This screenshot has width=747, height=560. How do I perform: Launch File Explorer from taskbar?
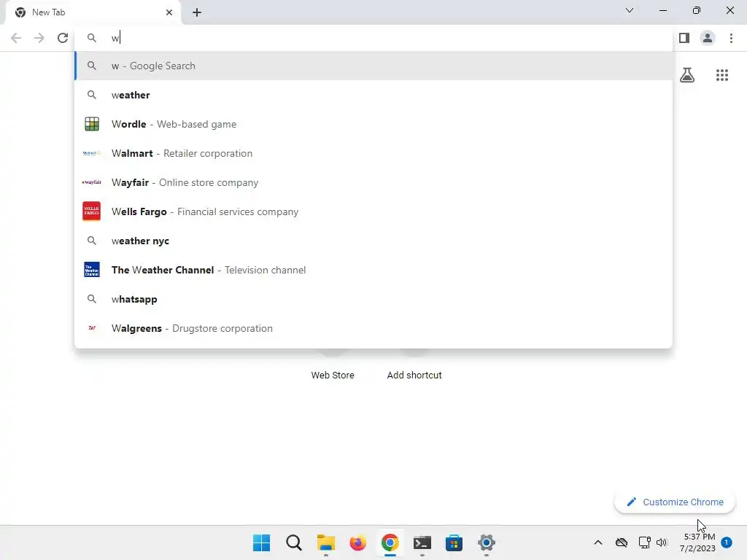pyautogui.click(x=326, y=542)
